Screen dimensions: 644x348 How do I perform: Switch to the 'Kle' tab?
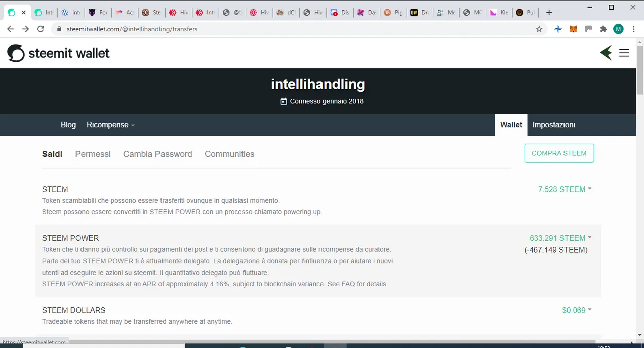tap(500, 12)
